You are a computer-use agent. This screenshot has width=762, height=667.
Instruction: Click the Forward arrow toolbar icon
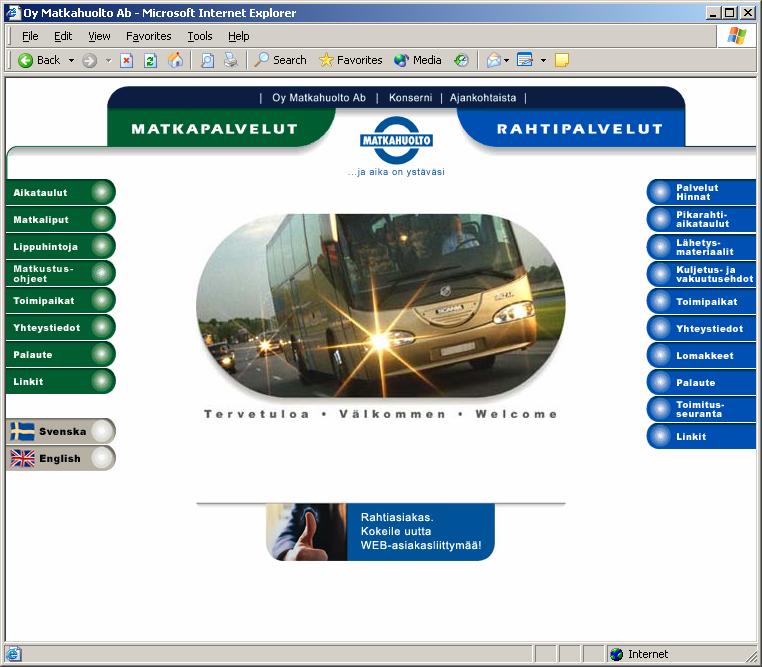tap(89, 60)
